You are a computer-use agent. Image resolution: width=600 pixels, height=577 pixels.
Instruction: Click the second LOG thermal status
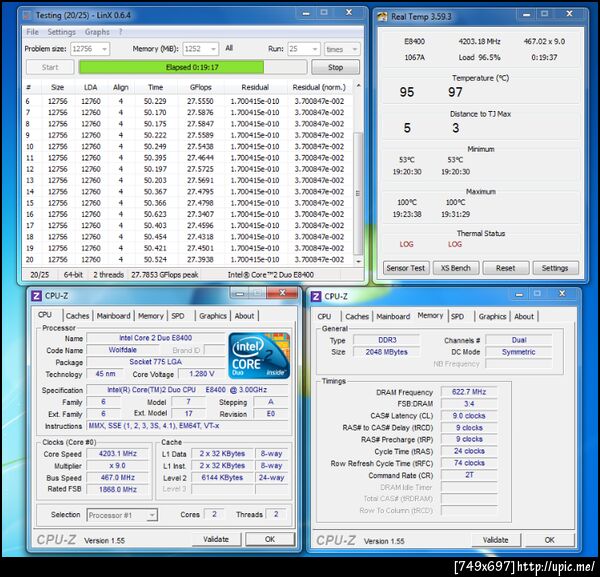[455, 244]
